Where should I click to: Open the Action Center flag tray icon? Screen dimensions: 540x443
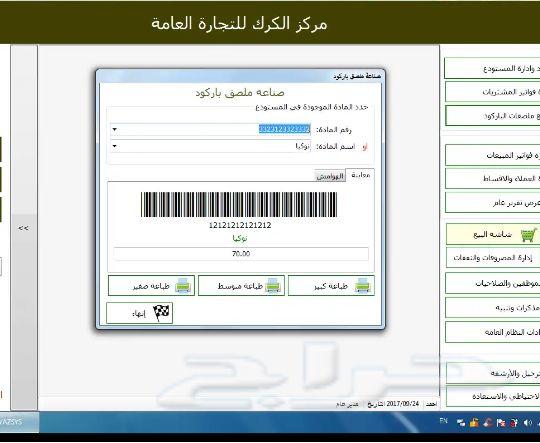[x=501, y=423]
